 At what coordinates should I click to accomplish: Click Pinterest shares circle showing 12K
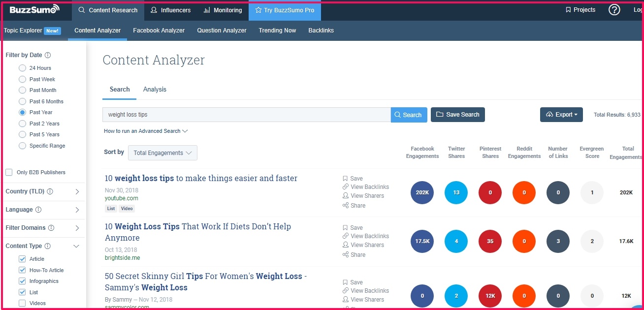tap(490, 296)
